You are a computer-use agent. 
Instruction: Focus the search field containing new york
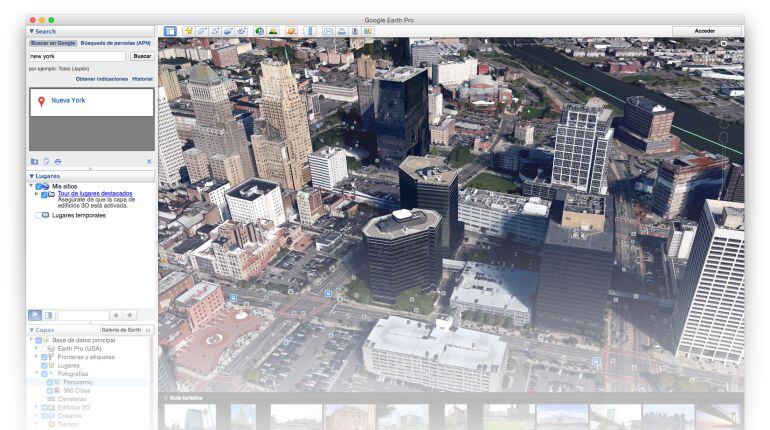coord(77,56)
